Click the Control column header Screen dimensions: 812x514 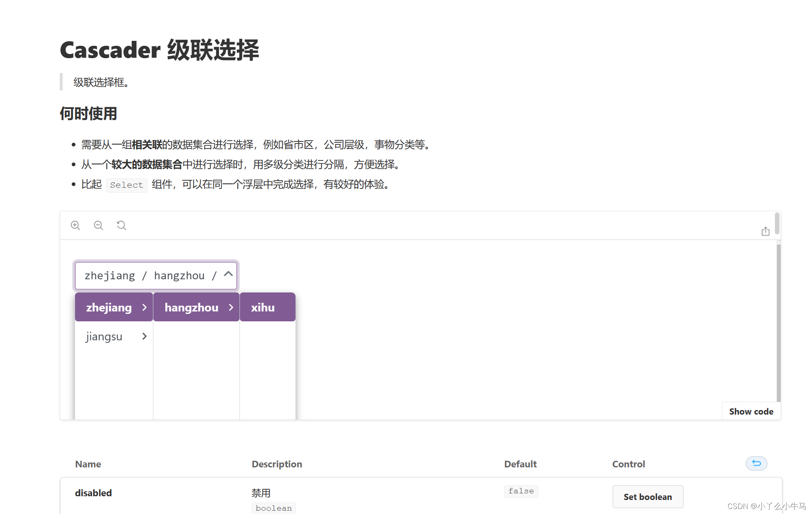(628, 464)
